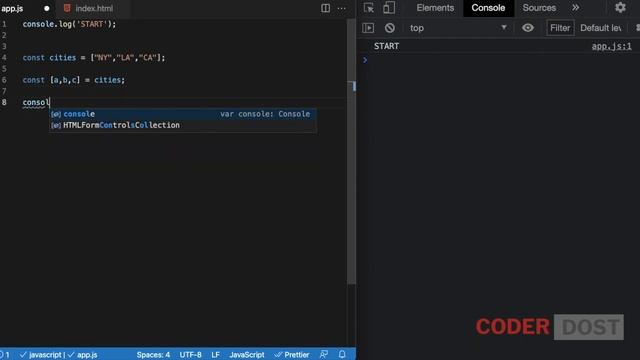640x360 pixels.
Task: Click the app.js status bar item
Action: [82, 355]
